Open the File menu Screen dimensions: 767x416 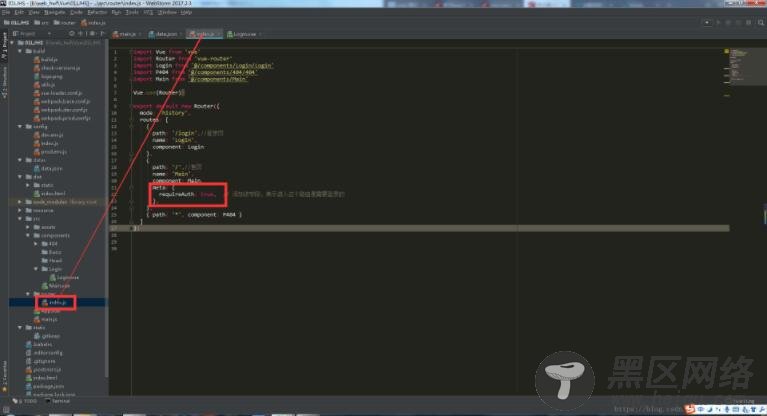click(x=6, y=12)
